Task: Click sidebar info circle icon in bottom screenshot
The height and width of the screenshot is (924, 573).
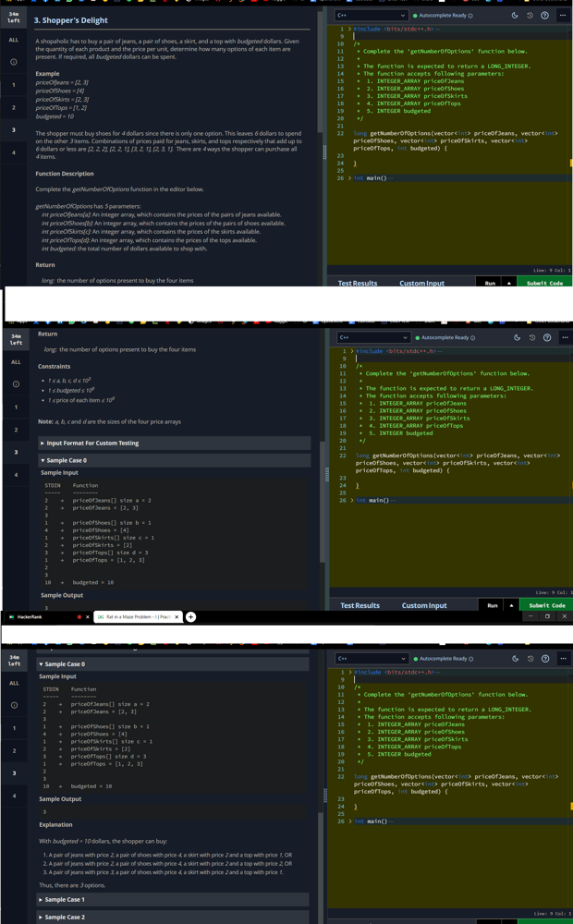Action: (x=13, y=705)
